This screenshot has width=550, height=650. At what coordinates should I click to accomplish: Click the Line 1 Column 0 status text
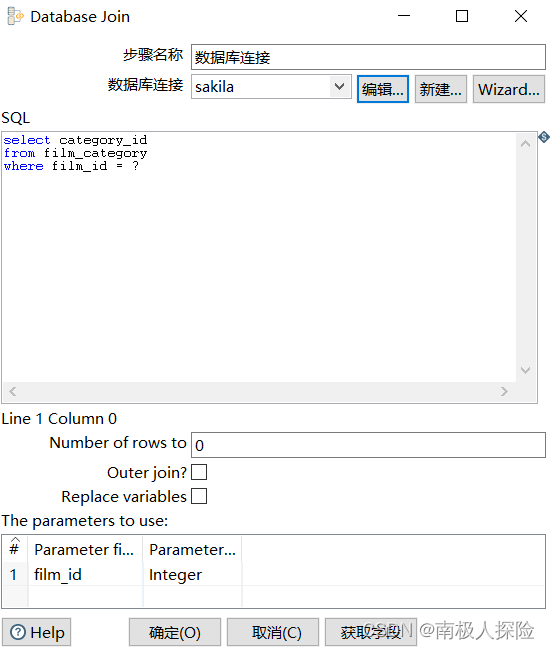[x=59, y=419]
